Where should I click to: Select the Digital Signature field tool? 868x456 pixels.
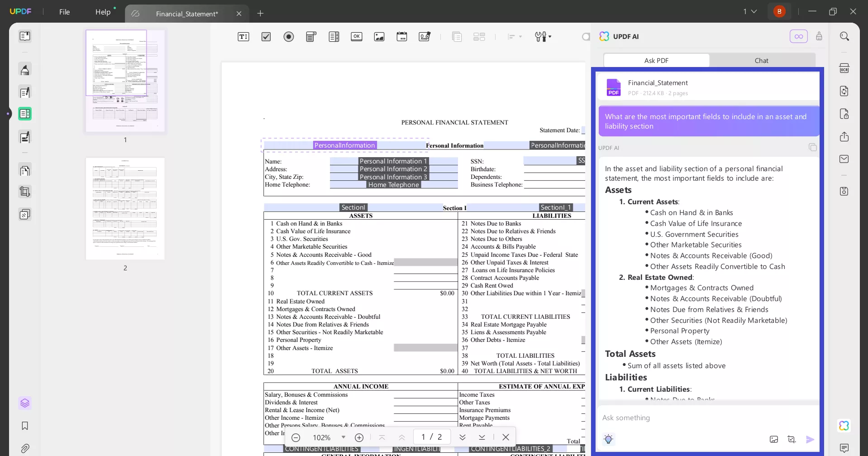pos(424,37)
